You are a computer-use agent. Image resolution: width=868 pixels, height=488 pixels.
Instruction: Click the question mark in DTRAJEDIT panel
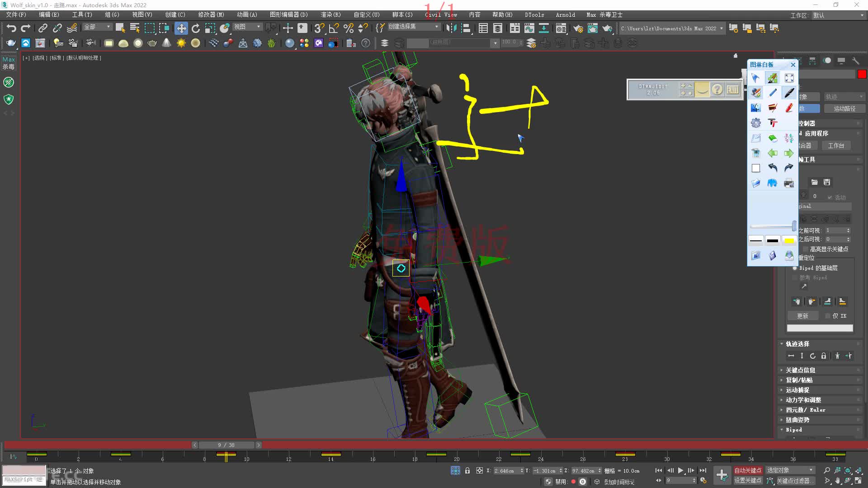717,89
